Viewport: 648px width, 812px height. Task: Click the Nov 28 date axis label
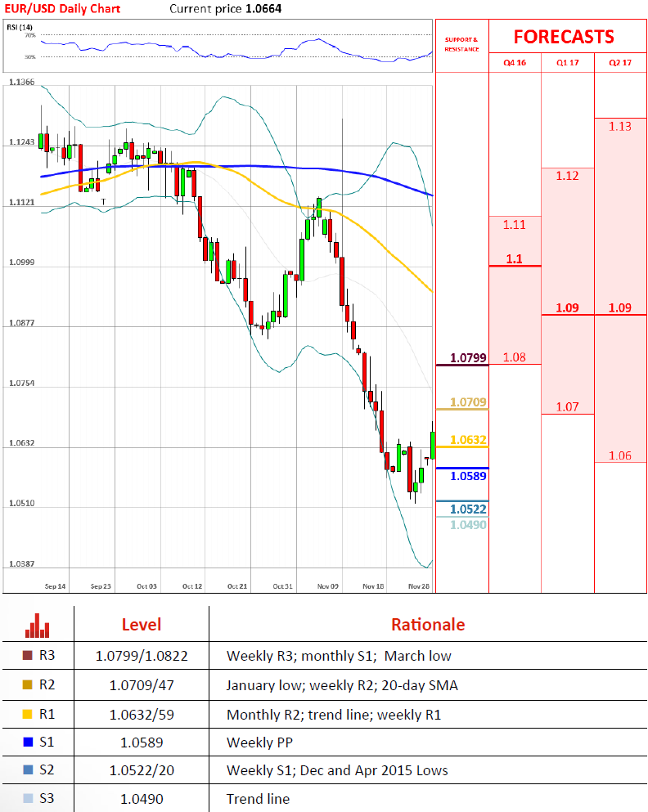[x=419, y=586]
